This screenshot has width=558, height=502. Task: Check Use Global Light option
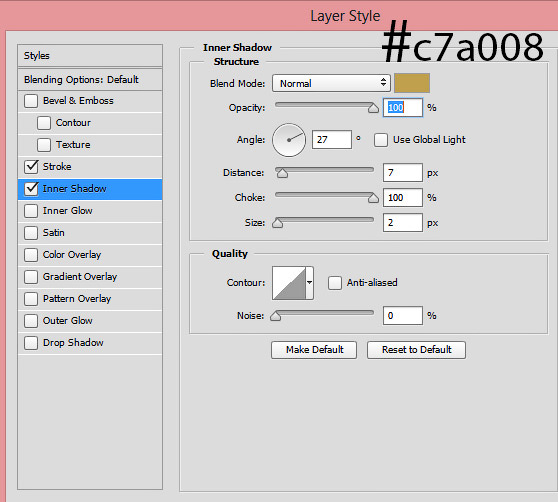tap(381, 140)
